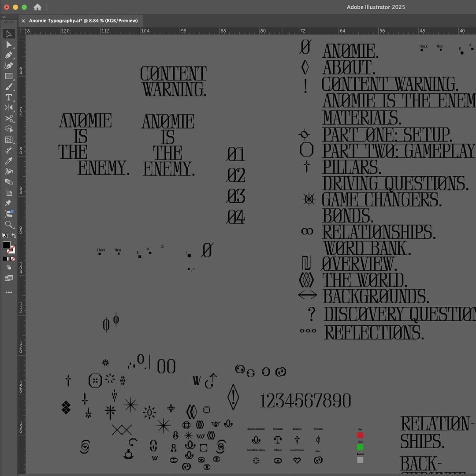Go to the Home screen

coord(37,7)
